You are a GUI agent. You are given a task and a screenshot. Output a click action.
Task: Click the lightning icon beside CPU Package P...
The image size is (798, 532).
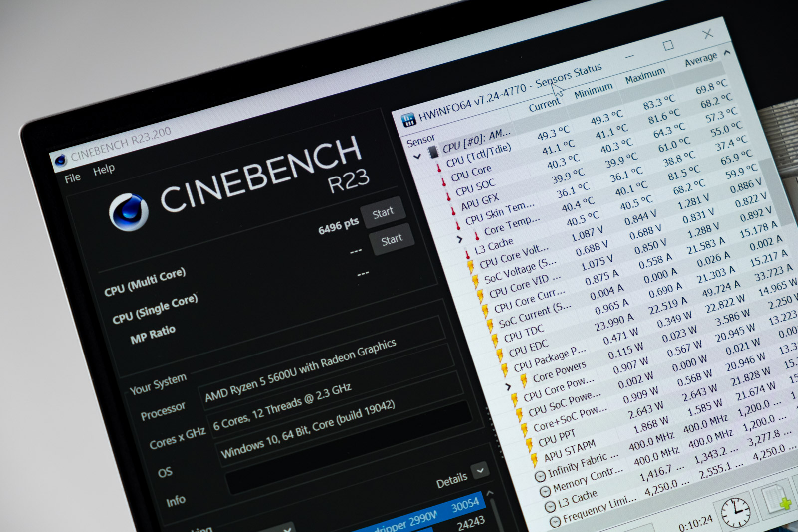point(505,370)
